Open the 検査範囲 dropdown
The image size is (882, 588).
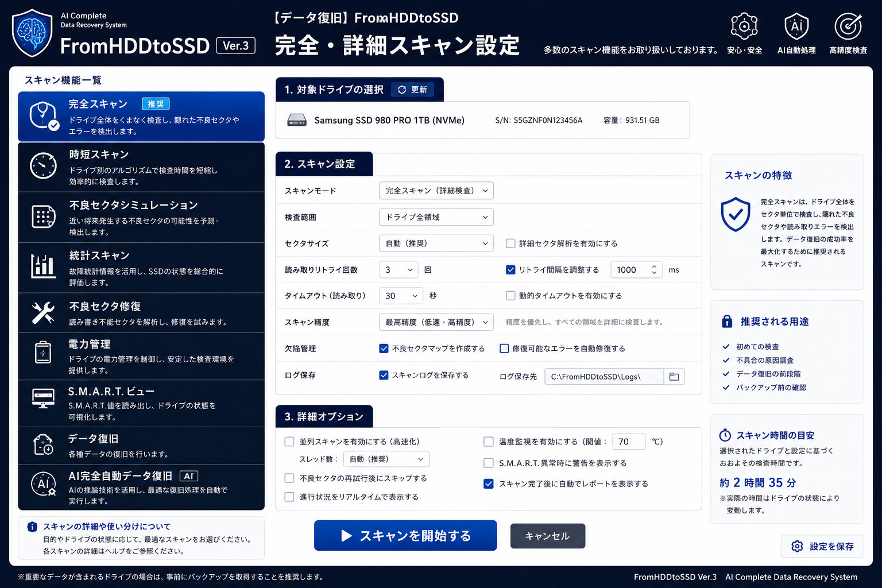(x=436, y=217)
